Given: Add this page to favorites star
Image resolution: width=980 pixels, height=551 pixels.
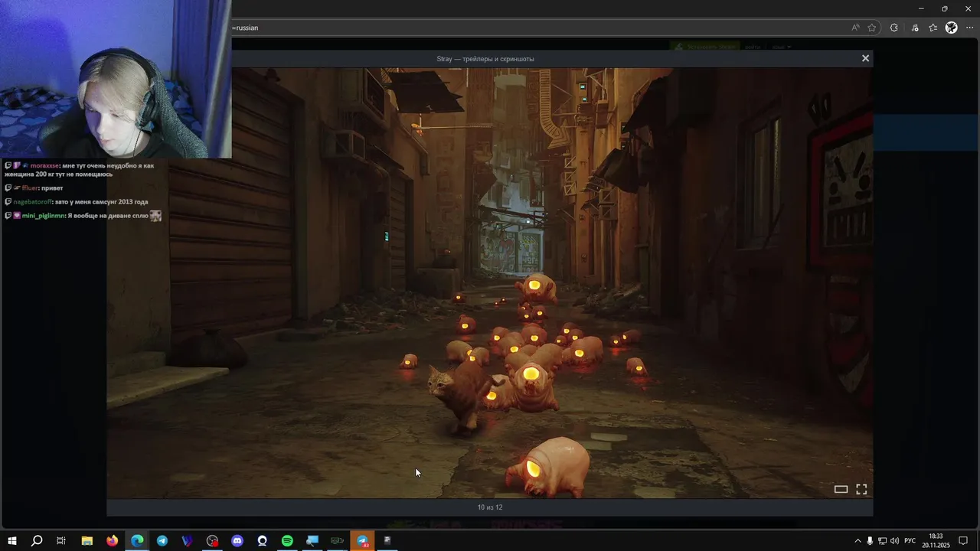Looking at the screenshot, I should click(x=872, y=28).
